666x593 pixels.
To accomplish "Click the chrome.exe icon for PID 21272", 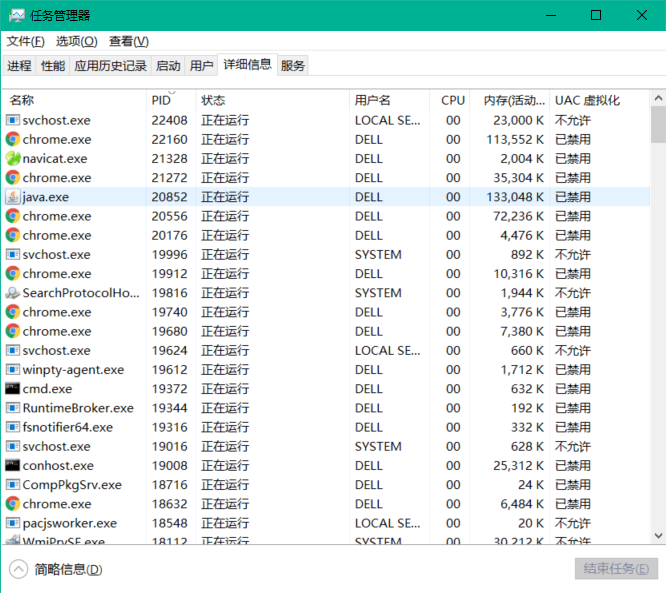I will pos(13,178).
